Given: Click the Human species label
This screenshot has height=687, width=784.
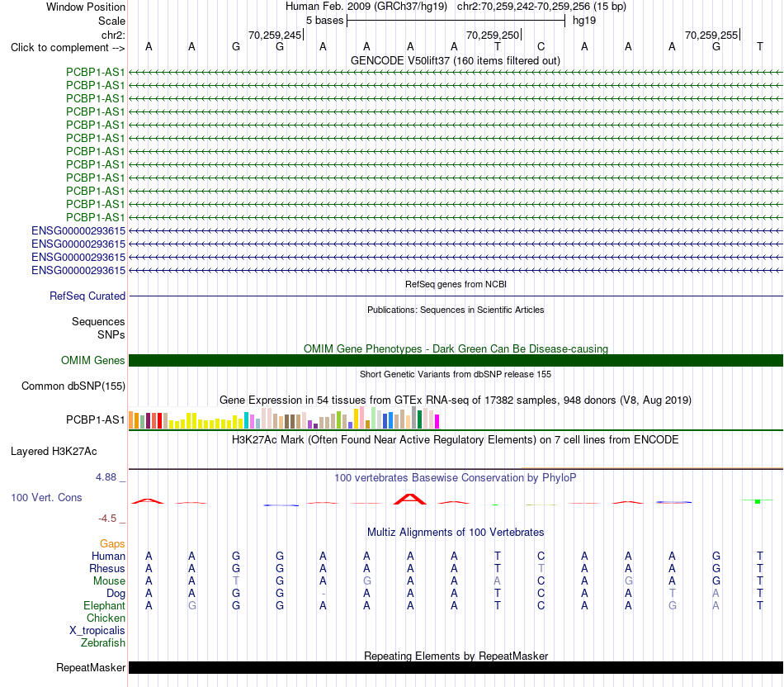Looking at the screenshot, I should [x=108, y=557].
